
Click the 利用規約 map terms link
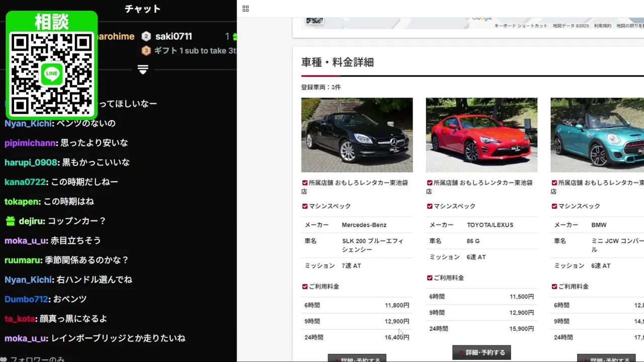coord(603,26)
